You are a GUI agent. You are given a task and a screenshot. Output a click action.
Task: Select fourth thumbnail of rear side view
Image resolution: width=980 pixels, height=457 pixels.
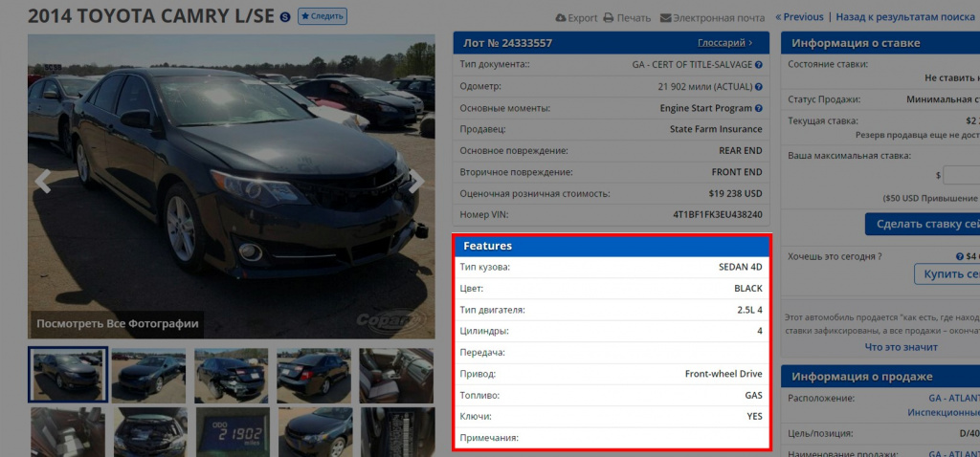click(314, 375)
